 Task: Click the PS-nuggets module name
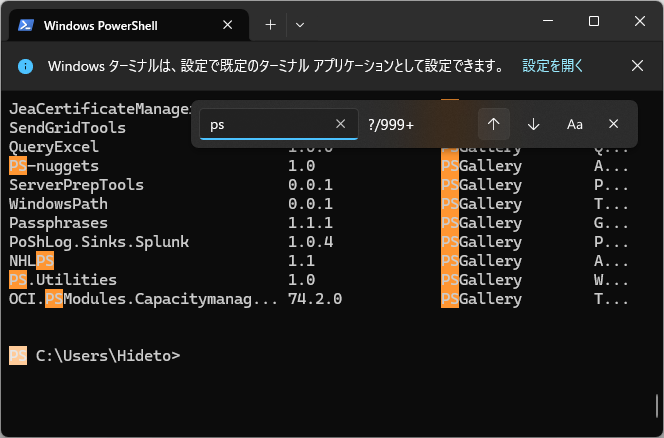[54, 166]
